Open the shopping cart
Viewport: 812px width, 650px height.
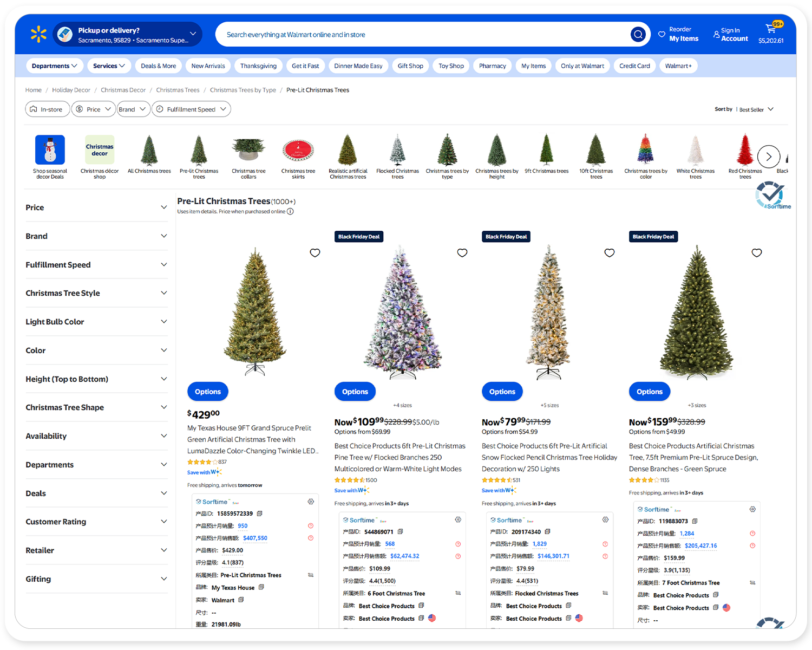(771, 34)
